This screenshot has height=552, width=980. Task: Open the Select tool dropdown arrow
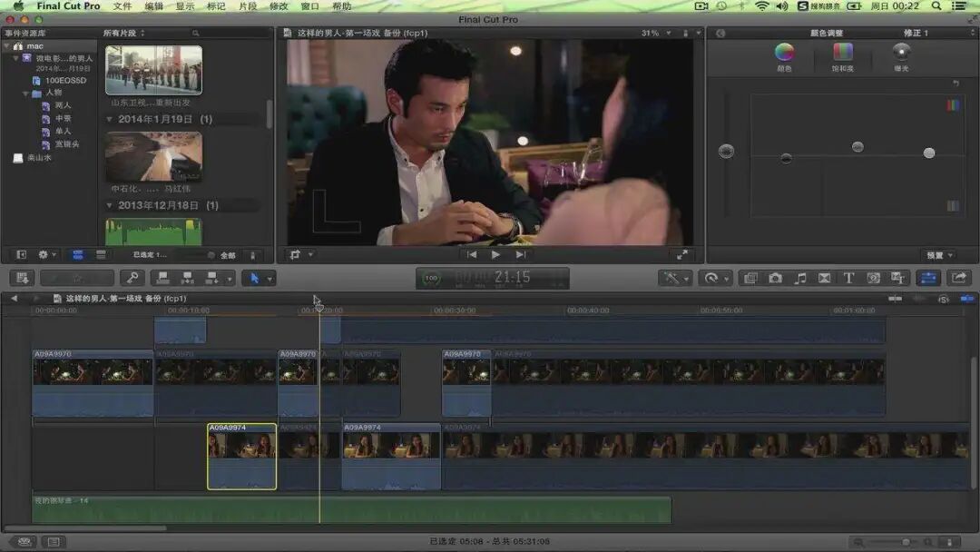click(x=270, y=279)
